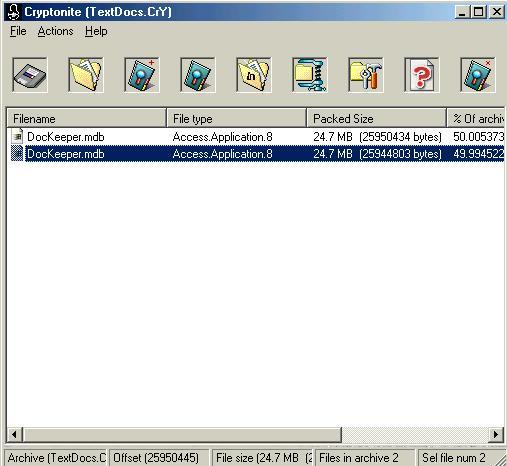This screenshot has width=507, height=466.
Task: Select the highlighted second DocKeeper.mdb filename
Action: pos(66,154)
